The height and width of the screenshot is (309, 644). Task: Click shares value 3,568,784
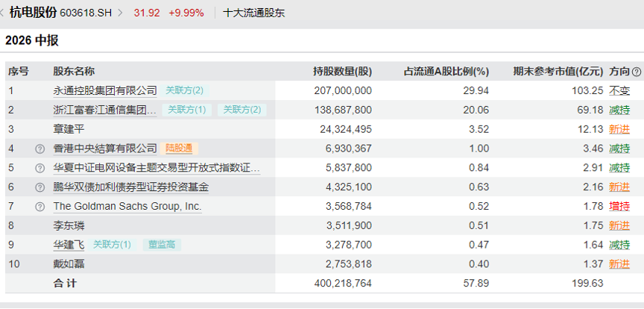pos(349,207)
